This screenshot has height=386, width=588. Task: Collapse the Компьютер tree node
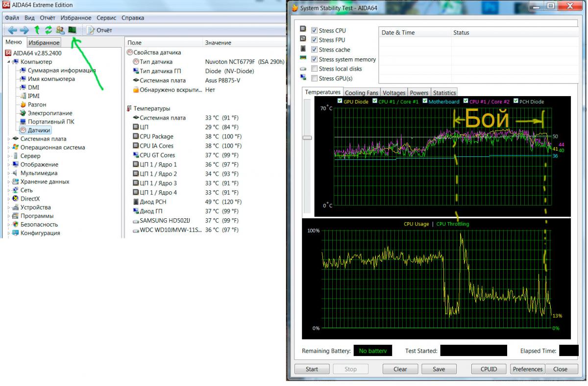pyautogui.click(x=8, y=62)
